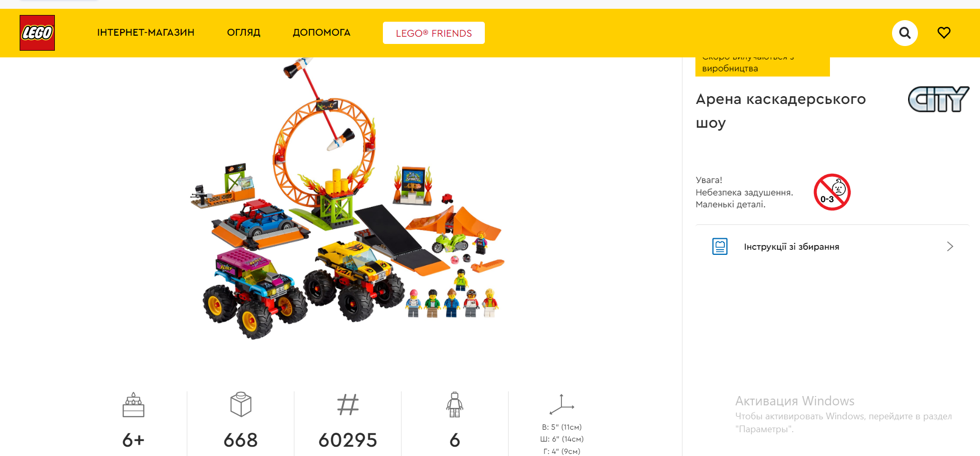
Task: Click the dimensions axes icon
Action: pos(562,404)
